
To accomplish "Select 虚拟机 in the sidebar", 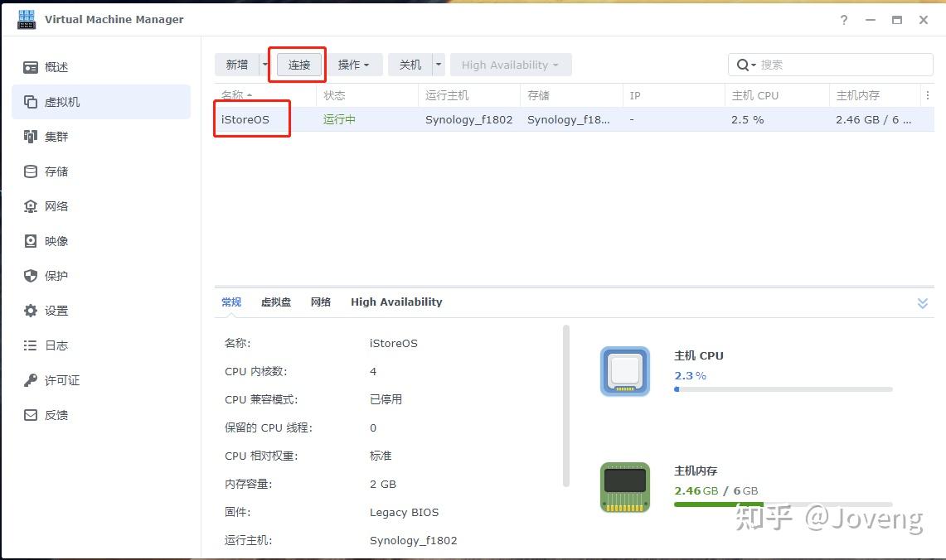I will coord(101,102).
